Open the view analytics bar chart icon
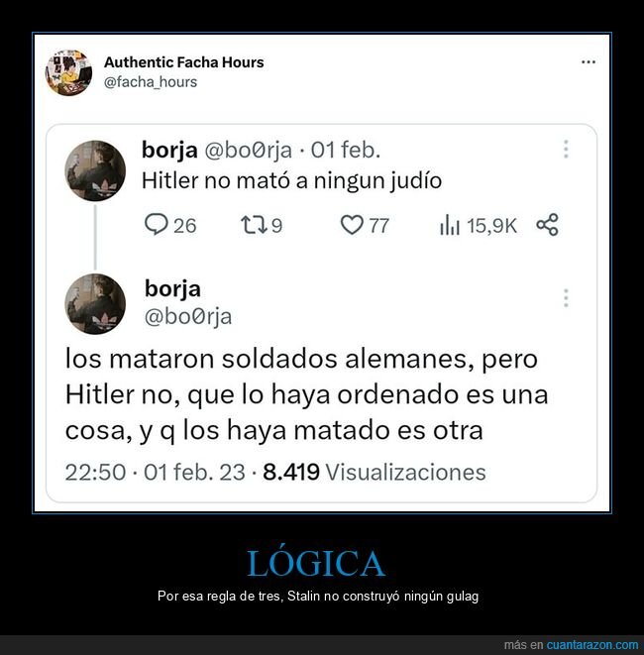Image resolution: width=644 pixels, height=655 pixels. (x=450, y=224)
